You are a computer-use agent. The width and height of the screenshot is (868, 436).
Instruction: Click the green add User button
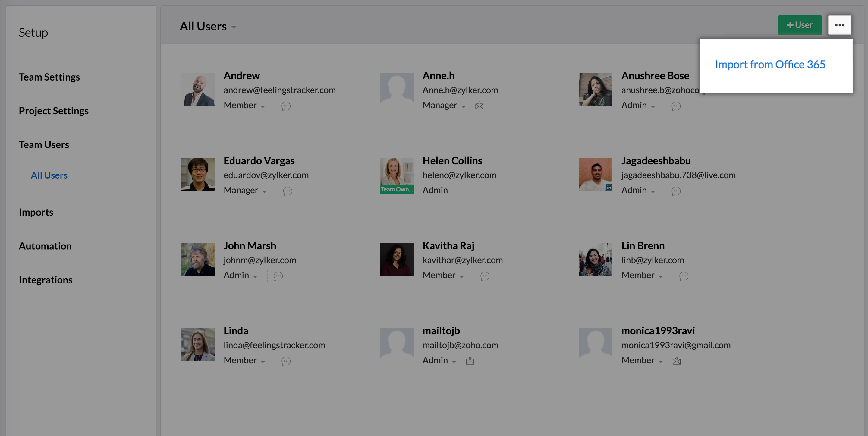point(799,25)
